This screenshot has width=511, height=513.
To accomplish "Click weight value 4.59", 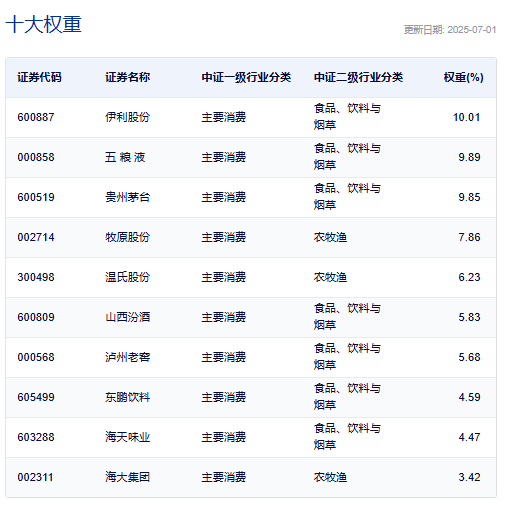I will 469,397.
